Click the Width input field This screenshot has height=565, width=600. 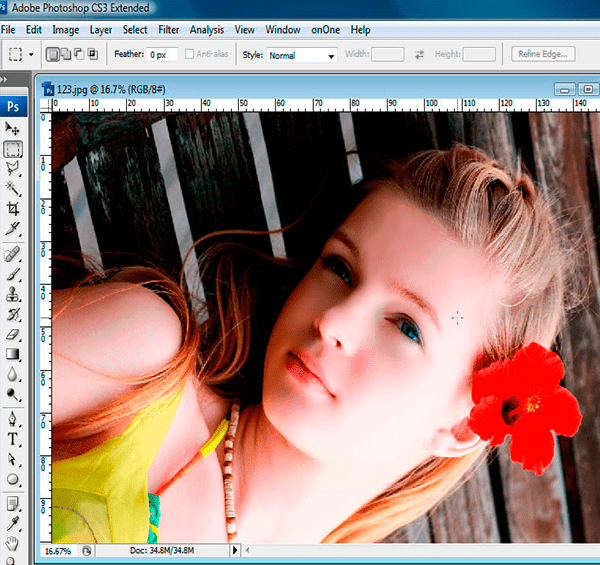click(387, 54)
